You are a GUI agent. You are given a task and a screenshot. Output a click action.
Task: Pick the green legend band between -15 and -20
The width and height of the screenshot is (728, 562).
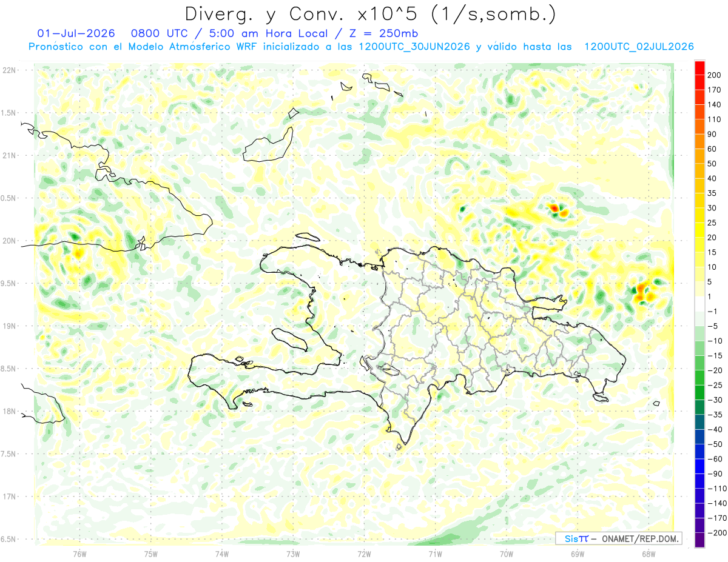point(699,363)
